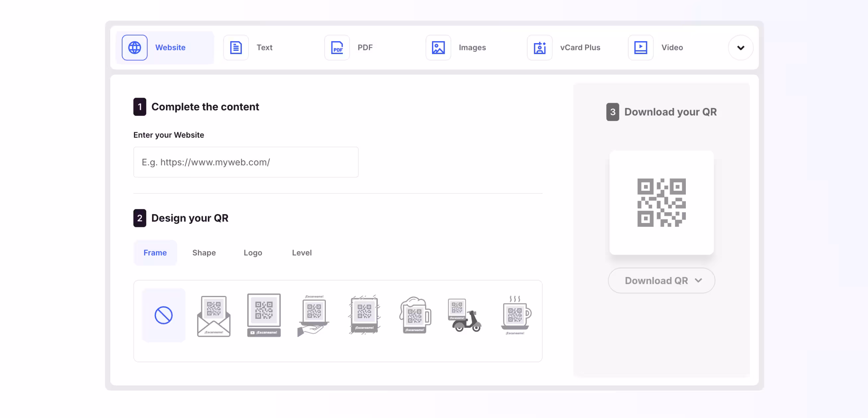Viewport: 868px width, 418px height.
Task: Focus the website URL input field
Action: tap(246, 162)
